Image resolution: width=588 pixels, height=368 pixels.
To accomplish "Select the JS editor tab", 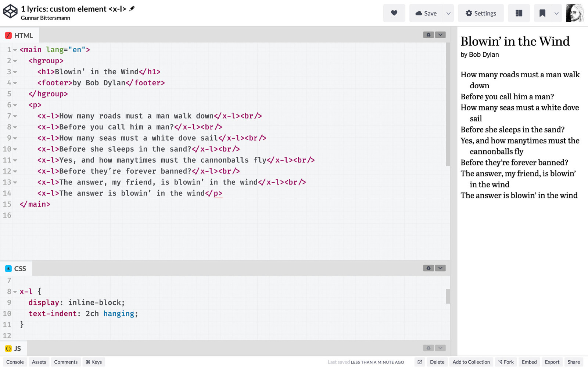I will (13, 348).
